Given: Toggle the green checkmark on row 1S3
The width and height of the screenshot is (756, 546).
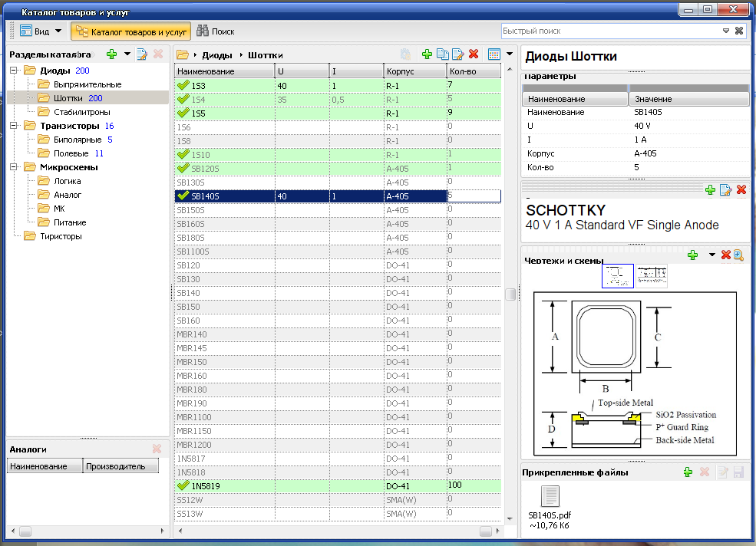Looking at the screenshot, I should [x=183, y=85].
